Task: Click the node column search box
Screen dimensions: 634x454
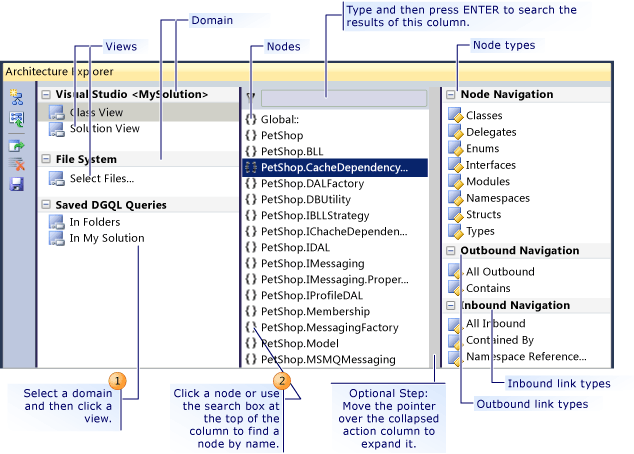Action: tap(344, 98)
